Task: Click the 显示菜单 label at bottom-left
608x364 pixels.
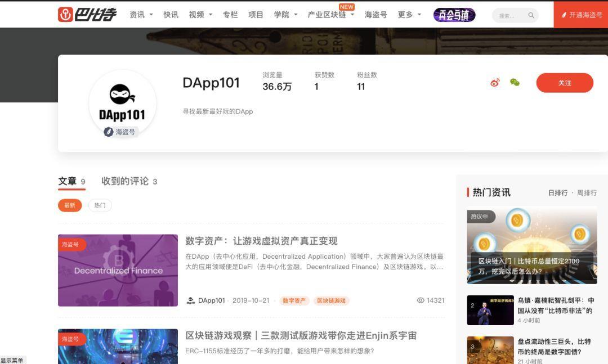Action: [x=12, y=360]
